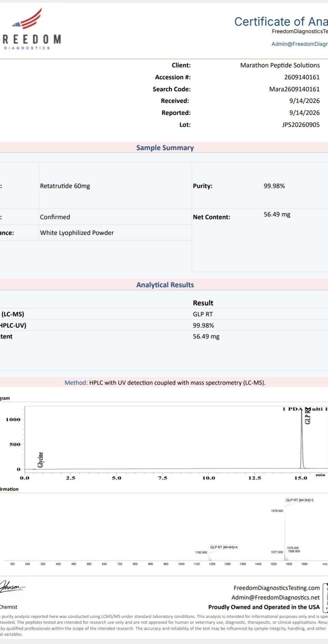Select the 1578.000 mass peak value
The height and width of the screenshot is (644, 328).
[x=277, y=511]
